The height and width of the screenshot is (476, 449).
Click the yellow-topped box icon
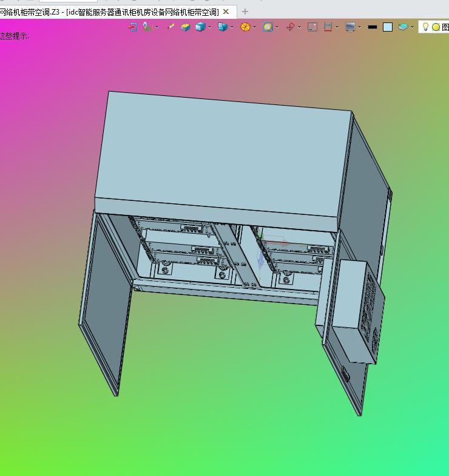tap(186, 27)
